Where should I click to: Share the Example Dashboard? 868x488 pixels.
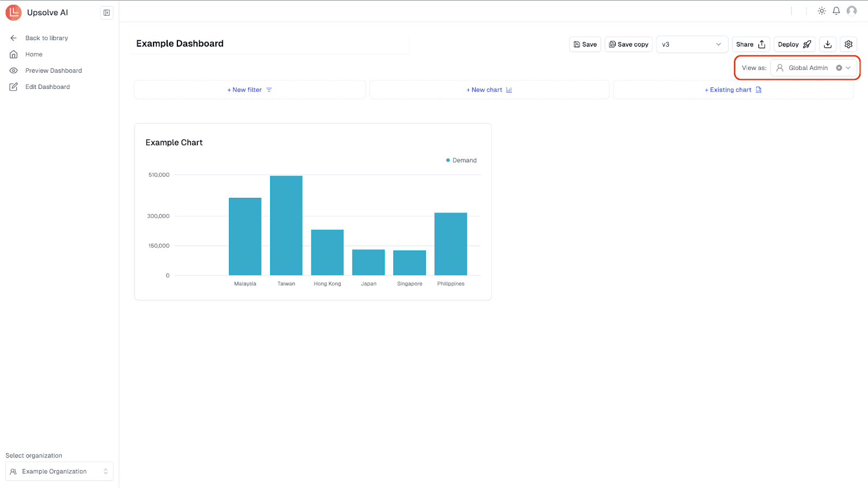point(751,44)
